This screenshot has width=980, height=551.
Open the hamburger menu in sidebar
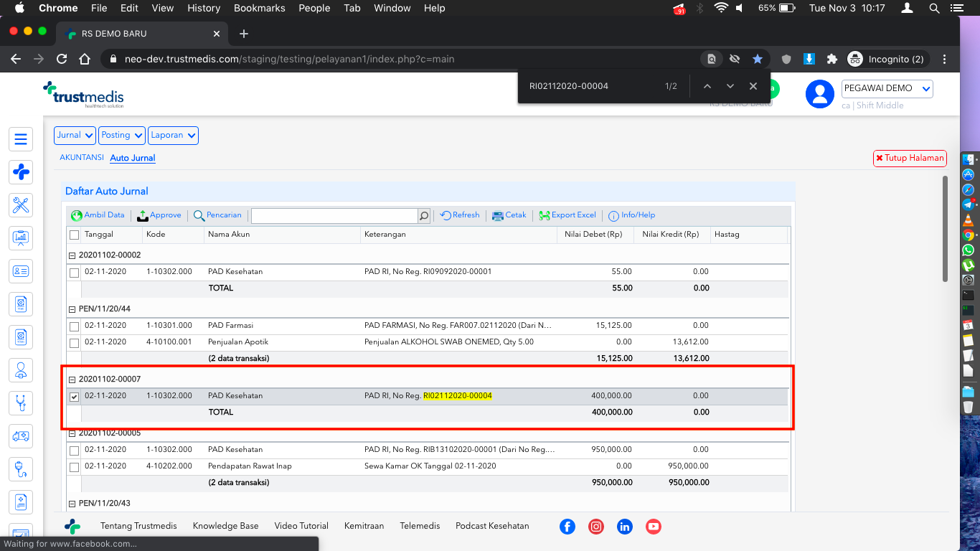(21, 139)
